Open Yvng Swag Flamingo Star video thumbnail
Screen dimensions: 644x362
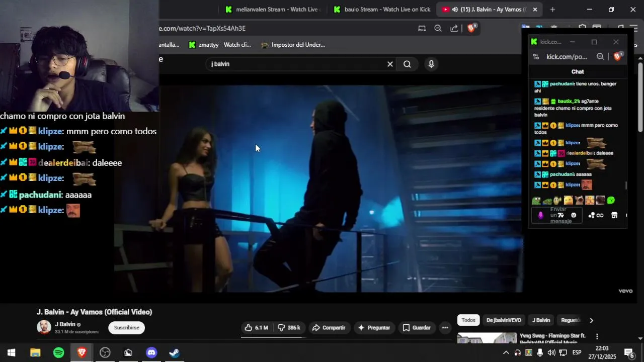coord(487,338)
